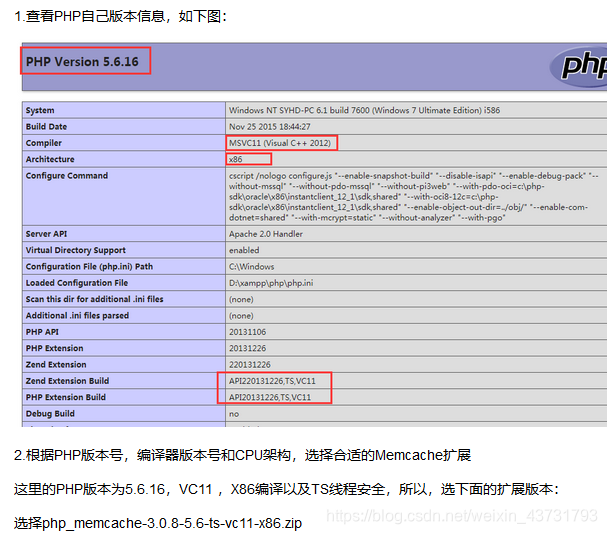Click the 'Server API' label

46,234
